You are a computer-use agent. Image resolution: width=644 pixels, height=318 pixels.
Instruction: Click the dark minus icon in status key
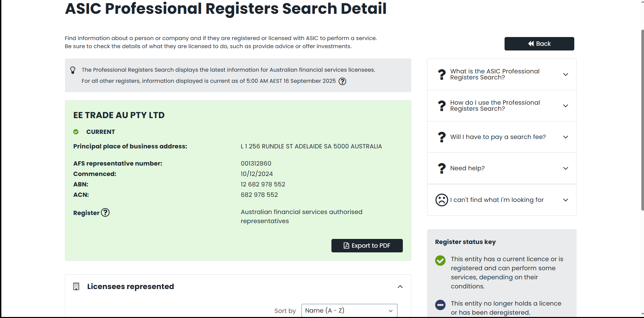point(440,305)
